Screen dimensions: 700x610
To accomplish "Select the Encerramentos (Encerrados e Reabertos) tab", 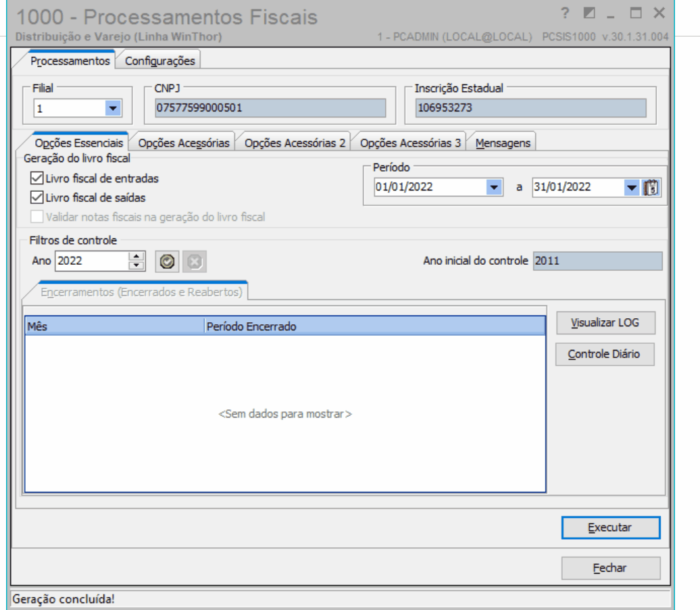I will (141, 293).
